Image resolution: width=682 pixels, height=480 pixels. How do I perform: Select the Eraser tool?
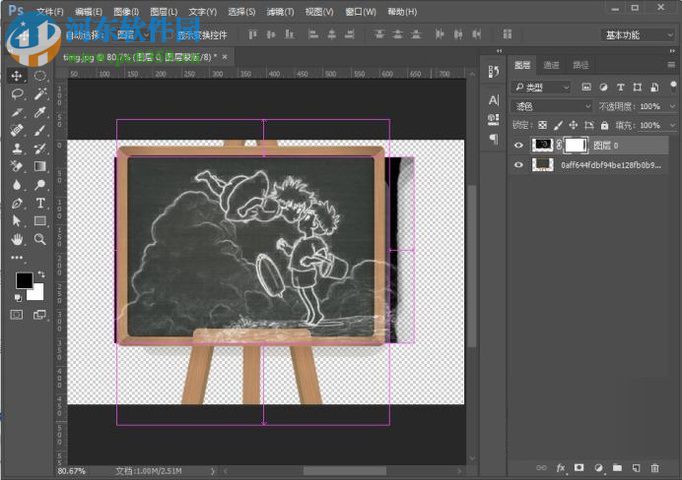pos(17,167)
